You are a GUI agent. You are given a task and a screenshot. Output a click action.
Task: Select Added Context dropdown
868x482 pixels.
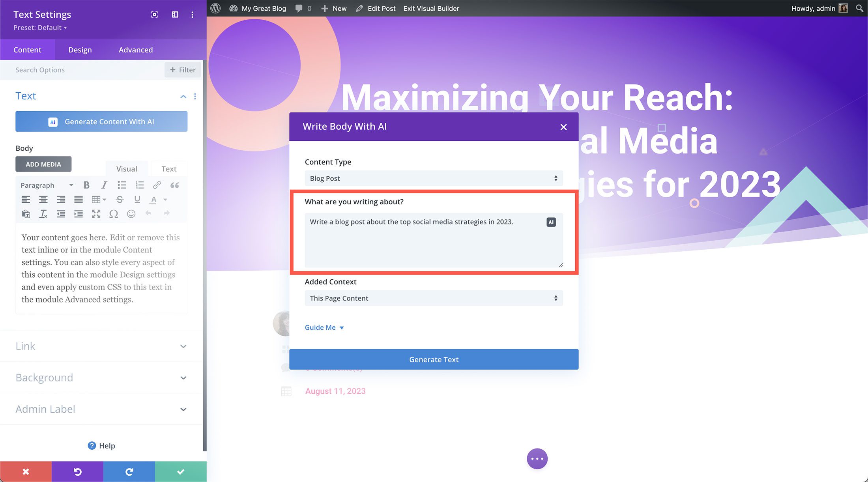point(433,297)
